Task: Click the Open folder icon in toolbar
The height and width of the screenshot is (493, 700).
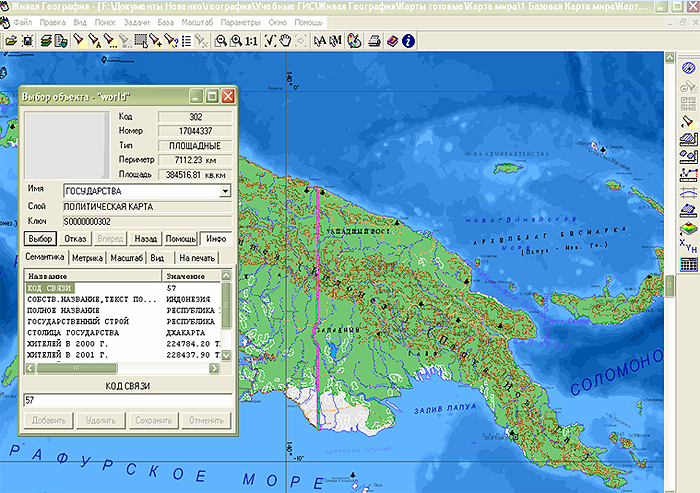Action: [x=11, y=41]
